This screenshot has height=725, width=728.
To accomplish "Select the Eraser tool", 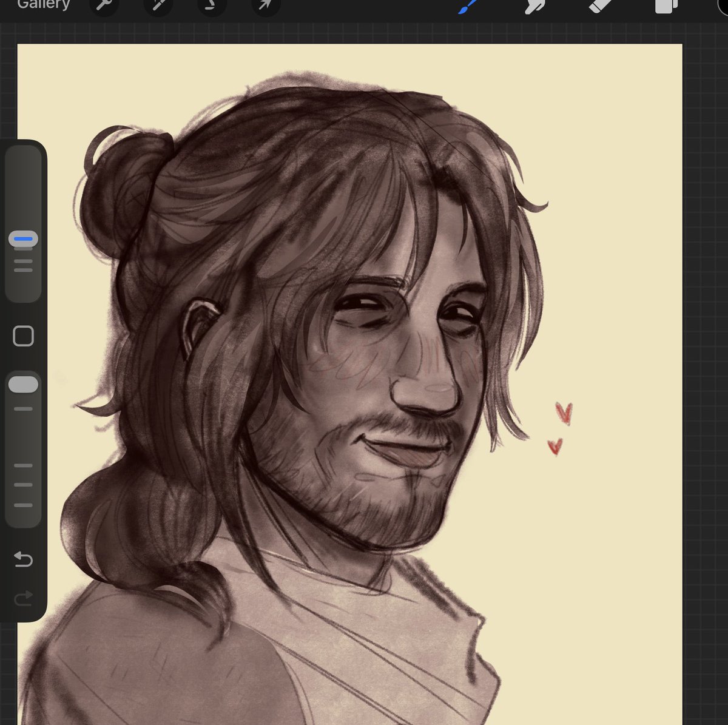I will point(601,7).
